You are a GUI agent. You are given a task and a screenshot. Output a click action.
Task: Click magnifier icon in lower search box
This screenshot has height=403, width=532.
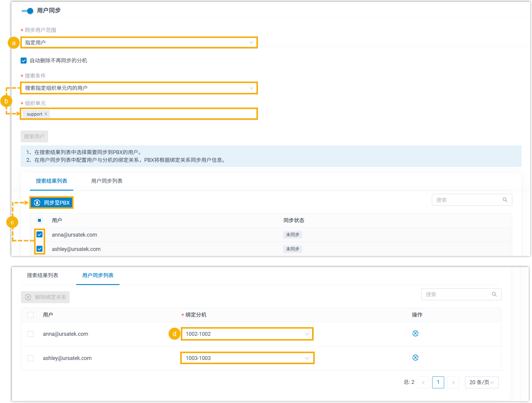494,294
